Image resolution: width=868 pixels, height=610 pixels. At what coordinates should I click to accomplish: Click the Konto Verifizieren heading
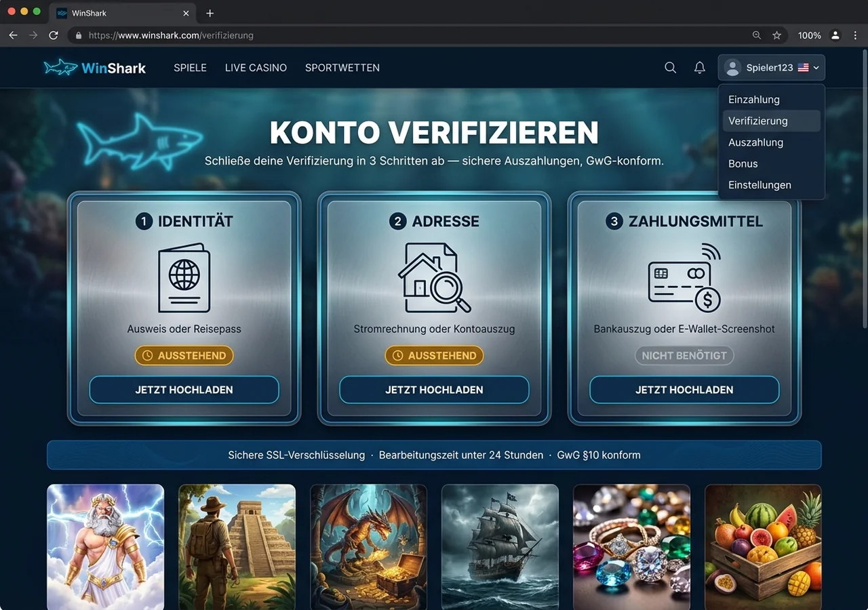434,132
